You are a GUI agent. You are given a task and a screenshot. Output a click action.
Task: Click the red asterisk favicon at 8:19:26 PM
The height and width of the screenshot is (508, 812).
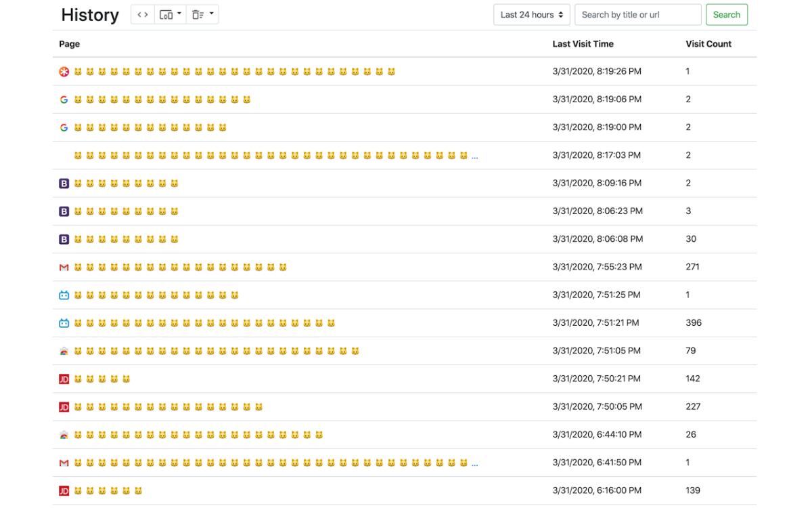(64, 72)
